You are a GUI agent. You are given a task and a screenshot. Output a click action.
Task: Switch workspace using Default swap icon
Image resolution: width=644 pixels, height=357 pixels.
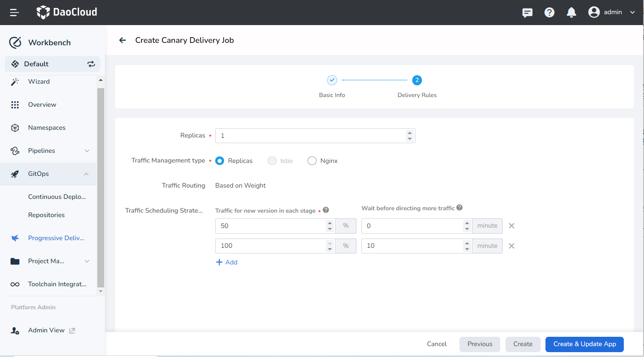[91, 64]
